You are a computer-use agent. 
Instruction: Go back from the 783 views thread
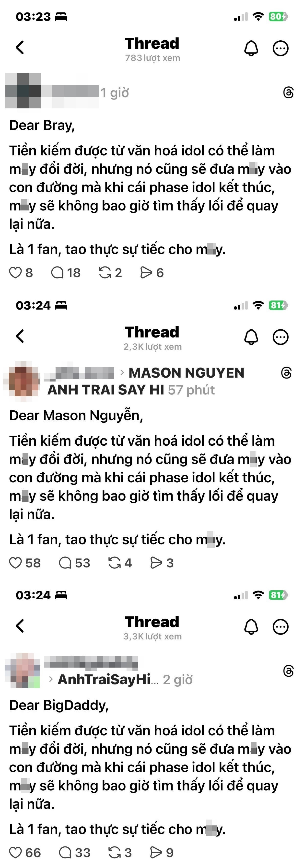(20, 47)
